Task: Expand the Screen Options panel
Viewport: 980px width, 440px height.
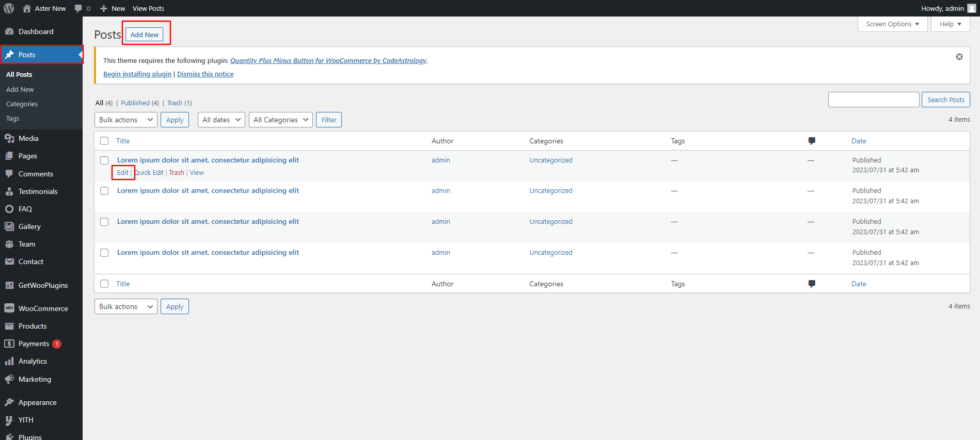Action: (893, 24)
